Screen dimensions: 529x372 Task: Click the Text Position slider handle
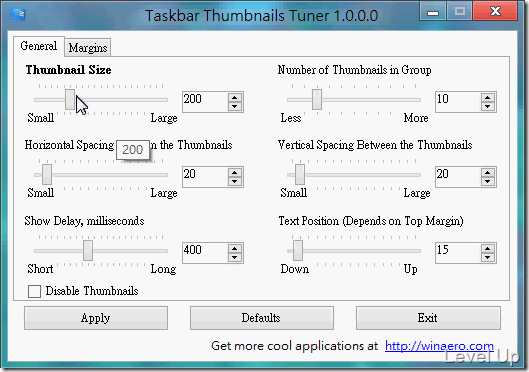tap(298, 251)
